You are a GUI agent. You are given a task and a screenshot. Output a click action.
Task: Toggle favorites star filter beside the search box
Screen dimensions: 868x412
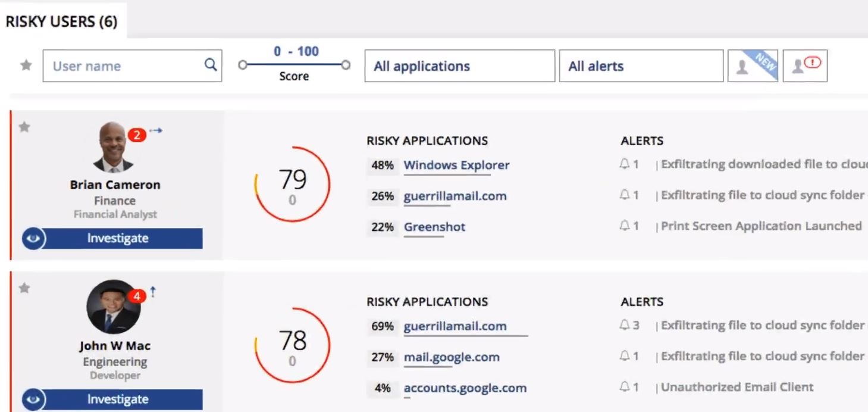coord(26,65)
